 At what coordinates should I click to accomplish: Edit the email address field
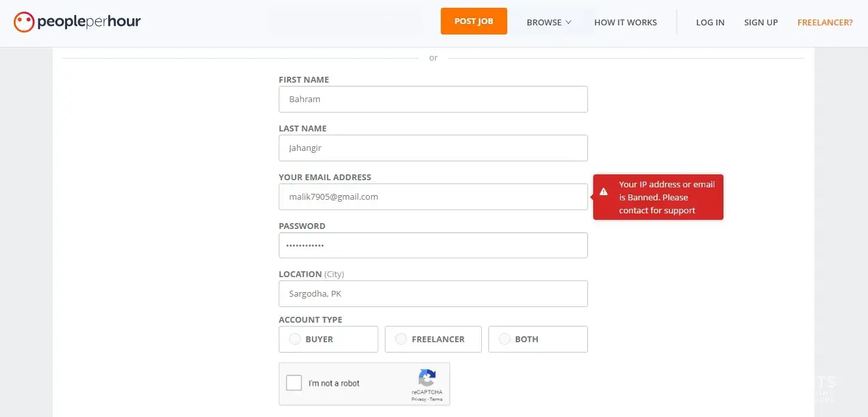point(433,196)
